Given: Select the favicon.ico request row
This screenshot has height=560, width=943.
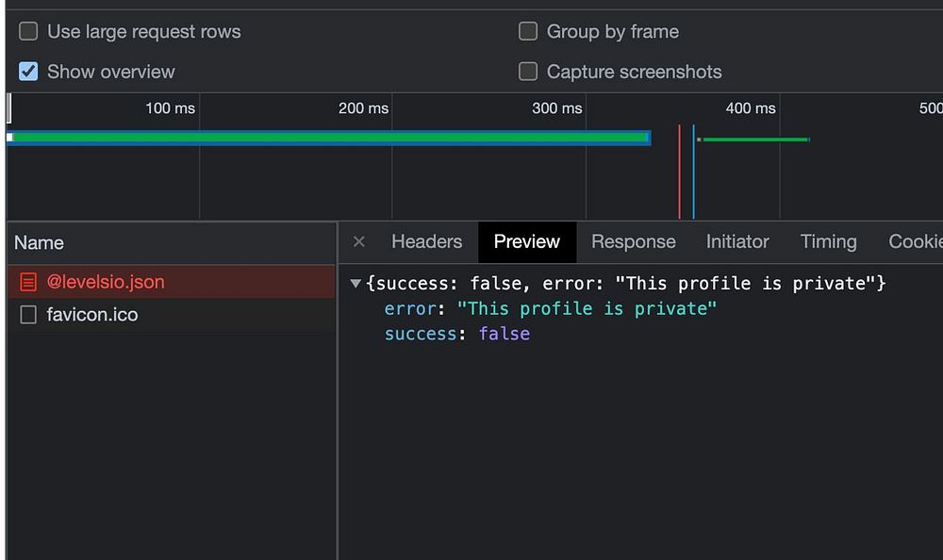Looking at the screenshot, I should pyautogui.click(x=92, y=315).
